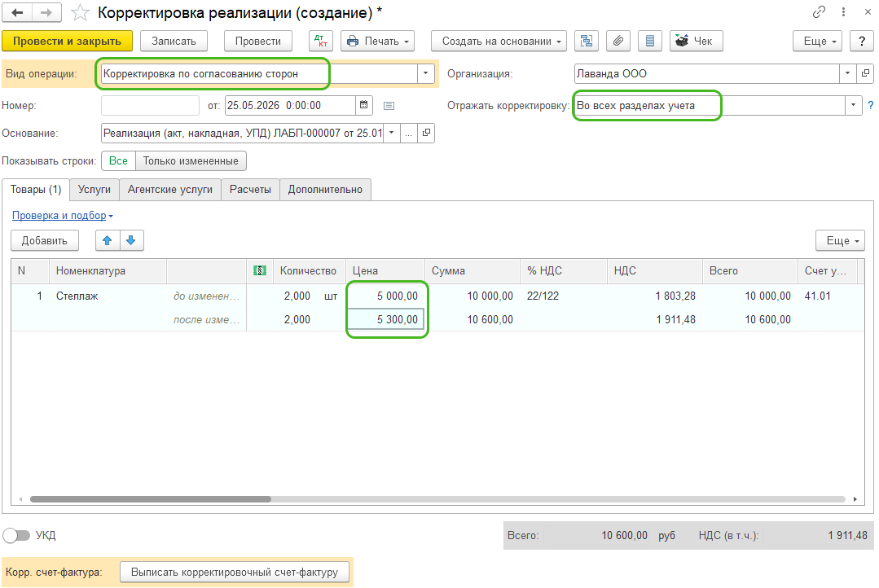Switch to Дополнительно tab
The image size is (879, 588).
pos(325,190)
